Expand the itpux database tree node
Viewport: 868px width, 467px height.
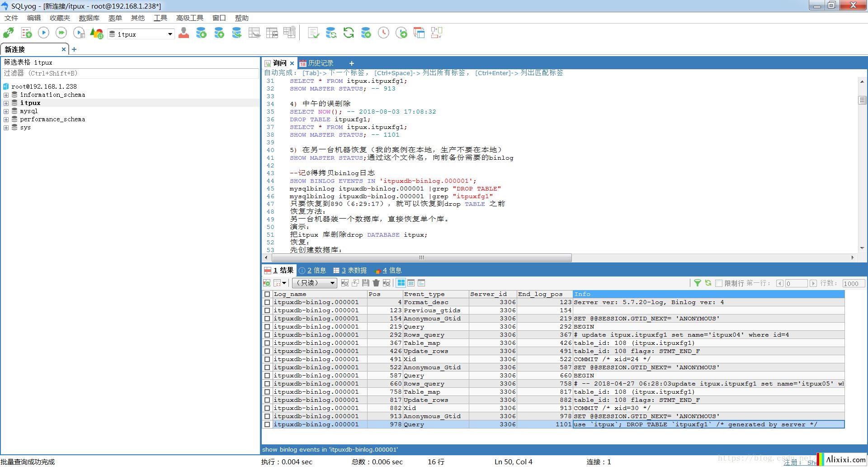pos(6,103)
